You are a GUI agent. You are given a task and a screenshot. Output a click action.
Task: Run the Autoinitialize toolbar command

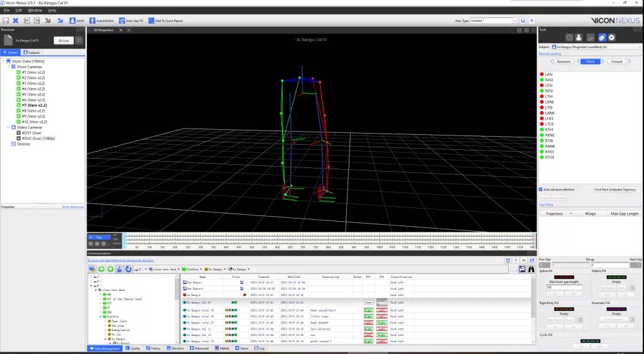(x=102, y=21)
